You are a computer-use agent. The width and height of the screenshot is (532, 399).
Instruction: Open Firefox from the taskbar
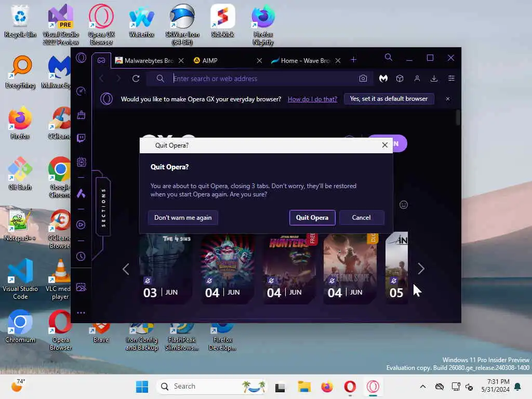click(327, 387)
